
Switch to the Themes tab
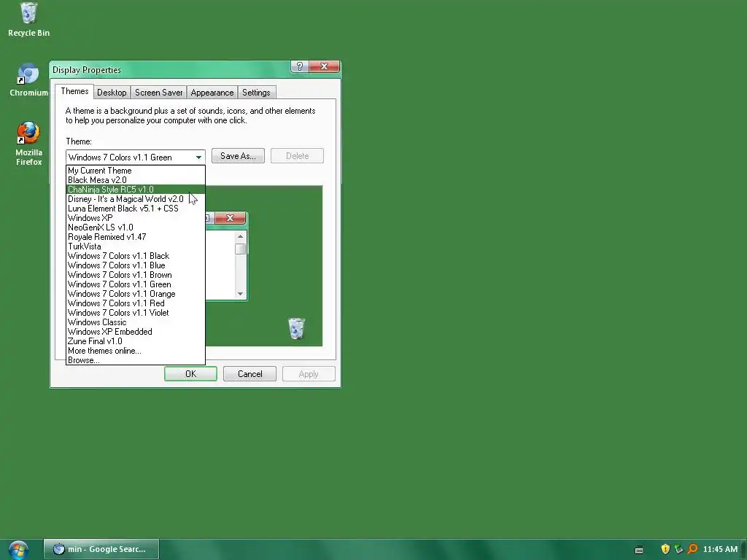(x=74, y=91)
